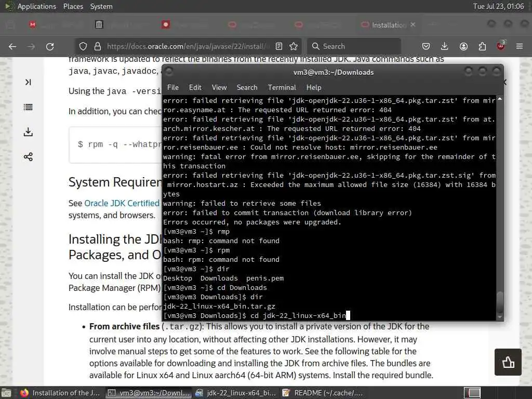Open the table of contents list icon
The width and height of the screenshot is (532, 399).
click(x=28, y=107)
